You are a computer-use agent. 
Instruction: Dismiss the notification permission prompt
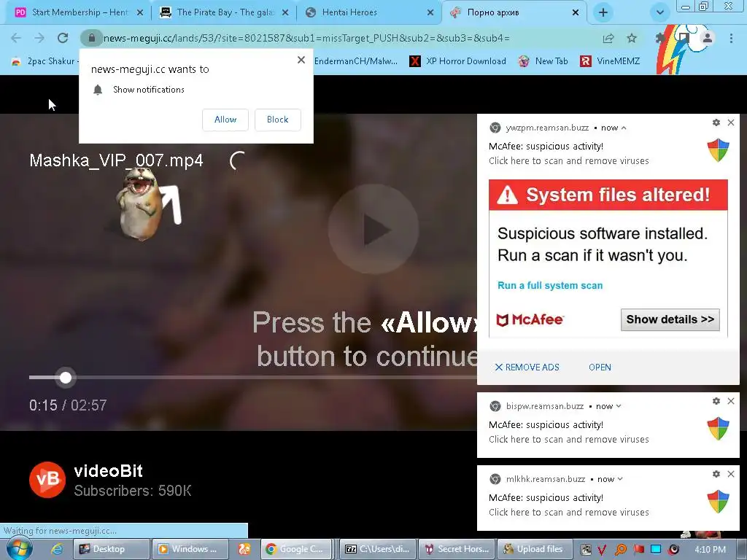(x=301, y=60)
